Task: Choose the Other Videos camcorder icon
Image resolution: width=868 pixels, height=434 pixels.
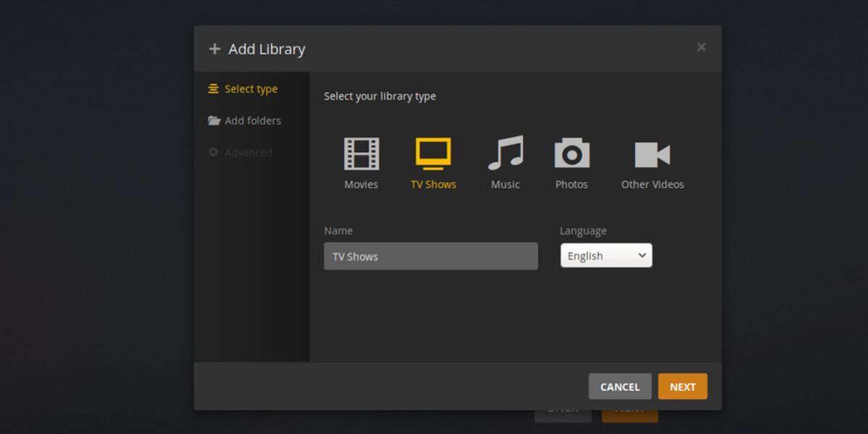Action: pyautogui.click(x=652, y=154)
